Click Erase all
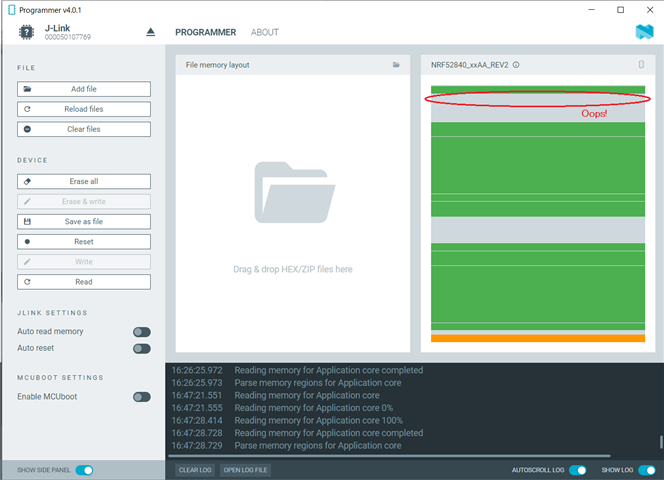The image size is (664, 480). [84, 181]
